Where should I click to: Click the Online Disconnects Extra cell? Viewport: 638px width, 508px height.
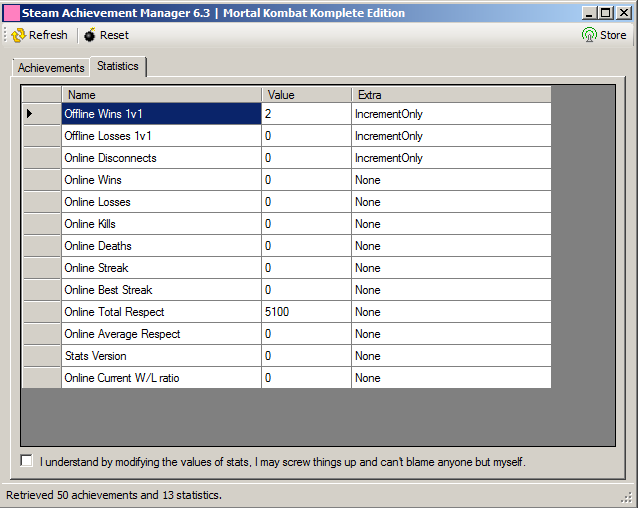pyautogui.click(x=450, y=158)
